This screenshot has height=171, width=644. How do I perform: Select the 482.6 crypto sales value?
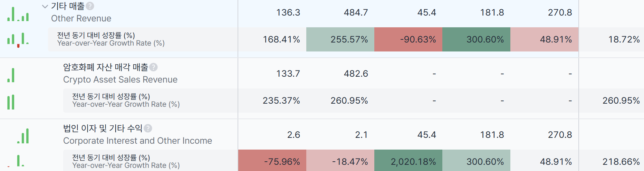356,74
